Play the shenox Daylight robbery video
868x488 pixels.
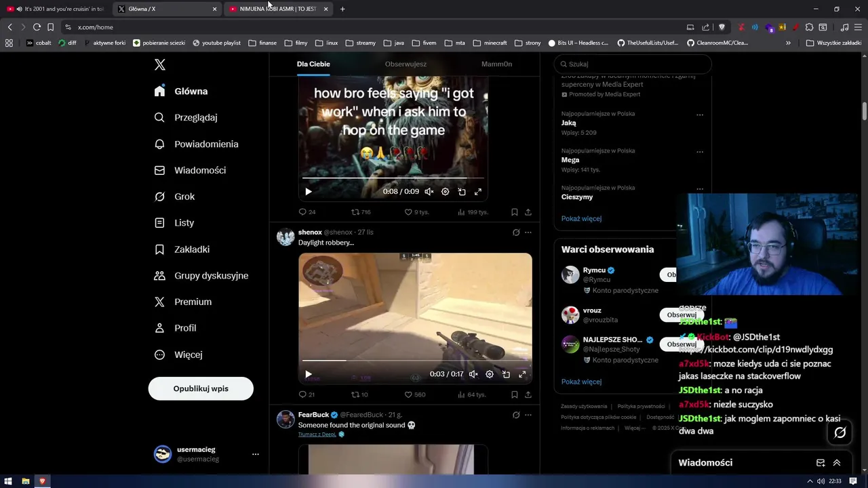pyautogui.click(x=309, y=374)
